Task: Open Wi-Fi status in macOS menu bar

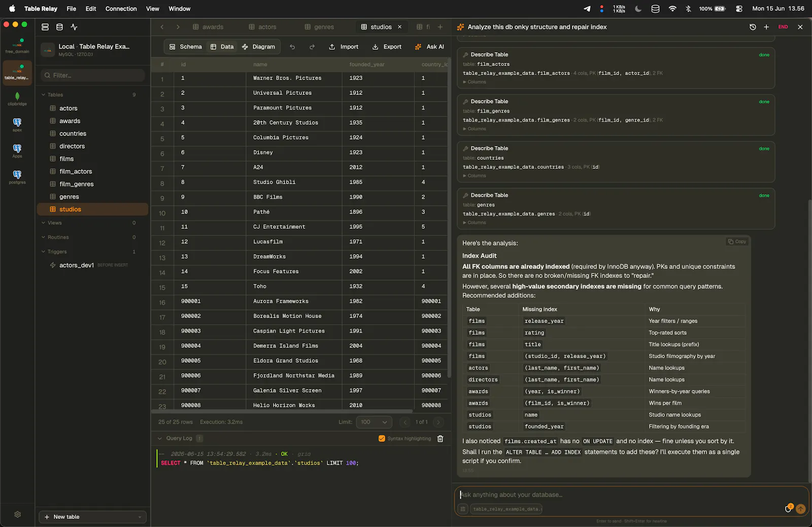Action: pyautogui.click(x=672, y=9)
